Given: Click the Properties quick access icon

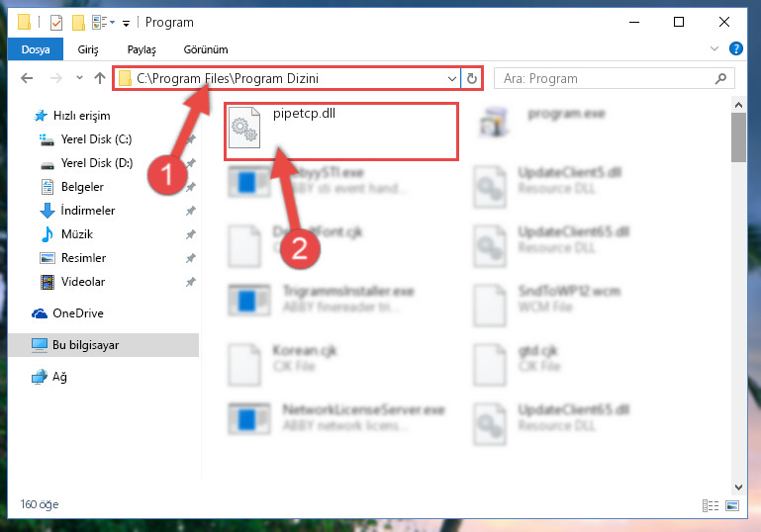Looking at the screenshot, I should point(56,23).
